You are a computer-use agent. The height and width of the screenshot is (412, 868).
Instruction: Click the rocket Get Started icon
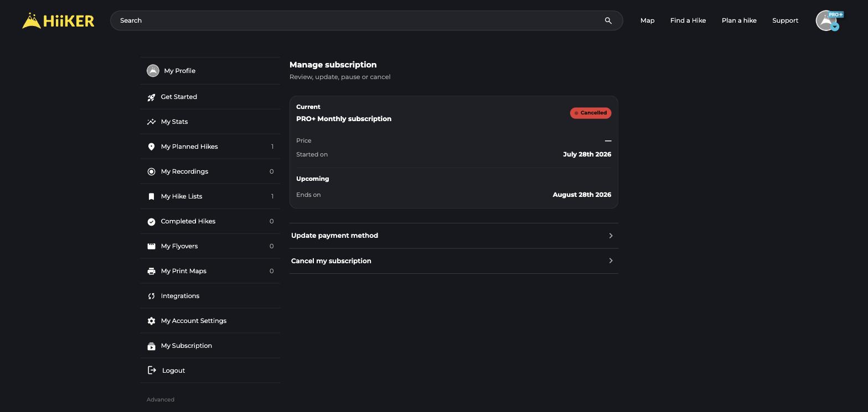[x=151, y=97]
